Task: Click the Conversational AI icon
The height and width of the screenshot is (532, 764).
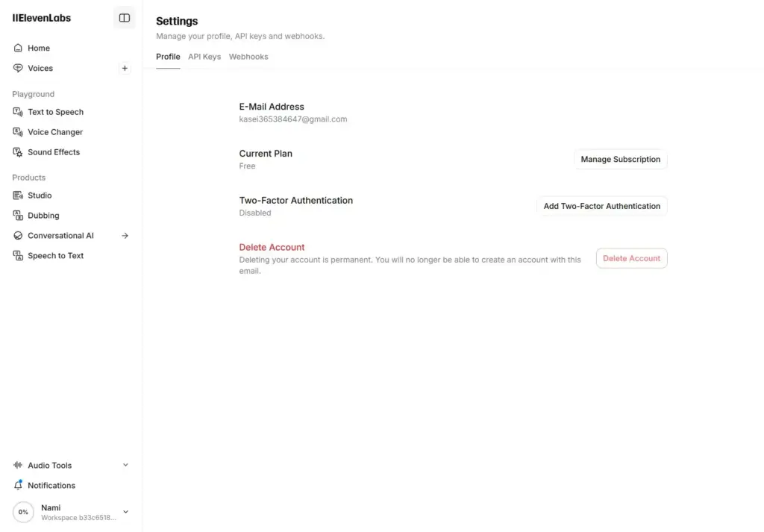Action: click(18, 236)
